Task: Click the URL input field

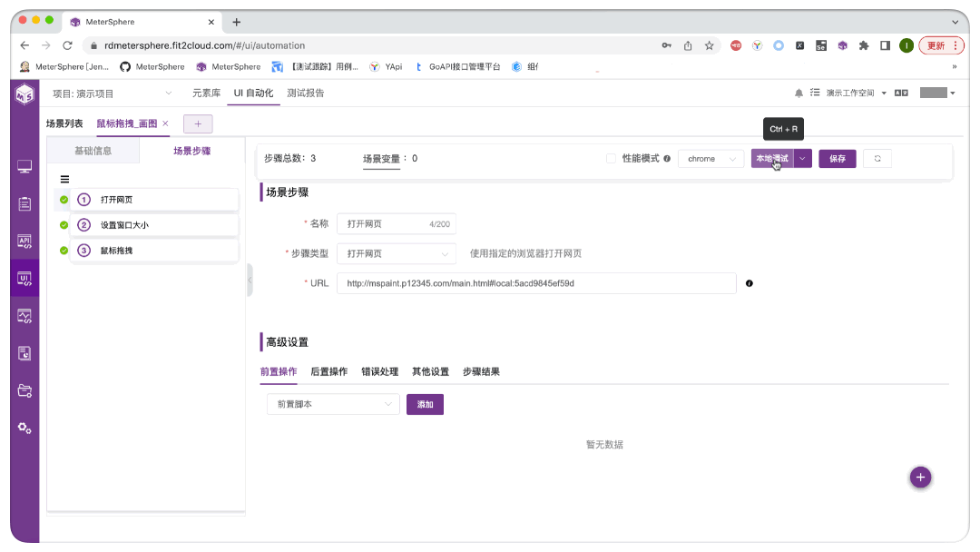Action: click(526, 283)
